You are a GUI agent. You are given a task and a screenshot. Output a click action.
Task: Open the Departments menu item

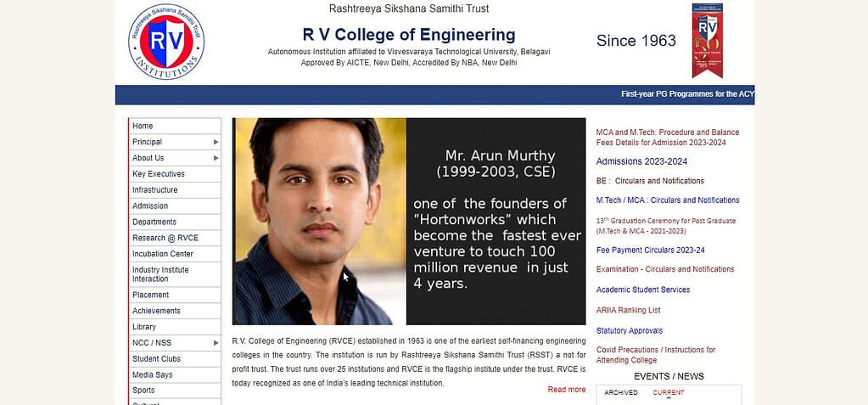tap(175, 222)
